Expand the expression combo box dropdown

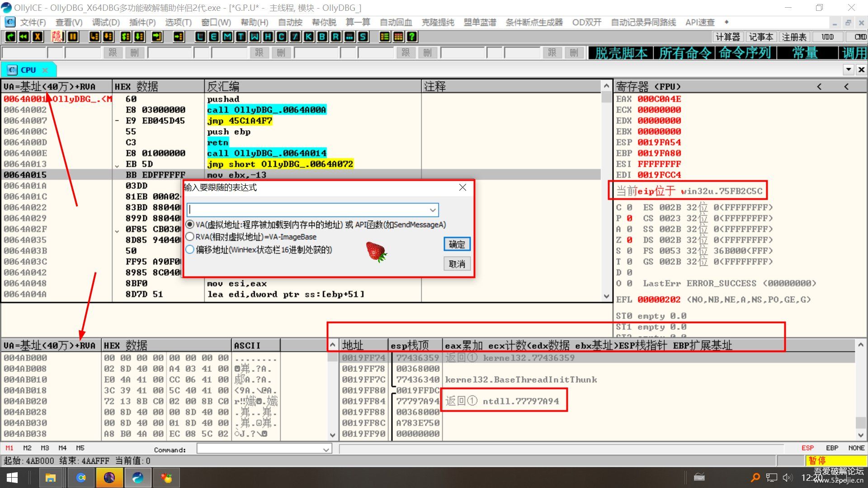(433, 210)
